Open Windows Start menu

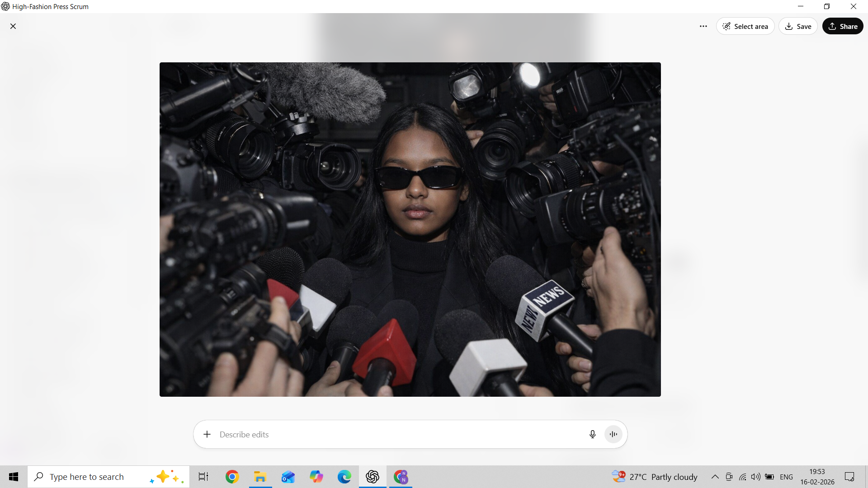14,477
